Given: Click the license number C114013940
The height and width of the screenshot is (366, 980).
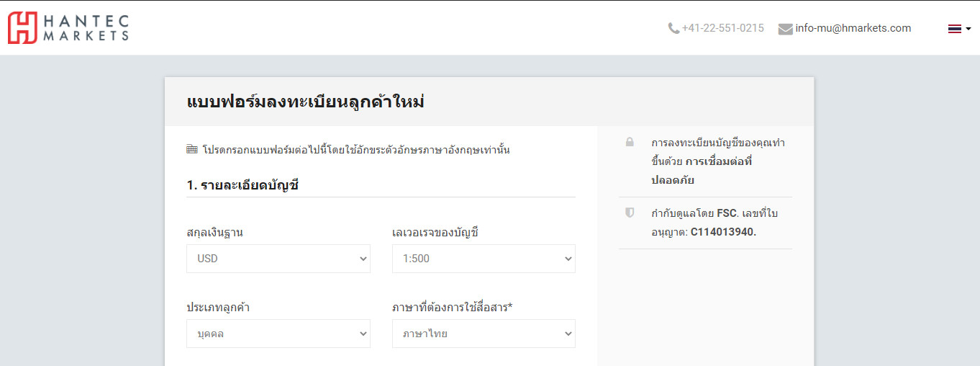Looking at the screenshot, I should click(723, 232).
